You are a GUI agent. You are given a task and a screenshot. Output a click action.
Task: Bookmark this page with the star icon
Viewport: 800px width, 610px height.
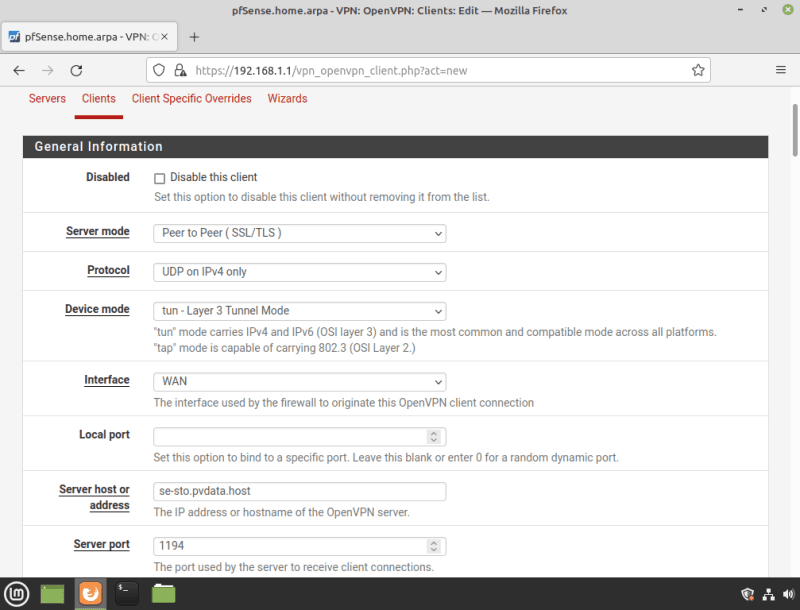(x=698, y=70)
